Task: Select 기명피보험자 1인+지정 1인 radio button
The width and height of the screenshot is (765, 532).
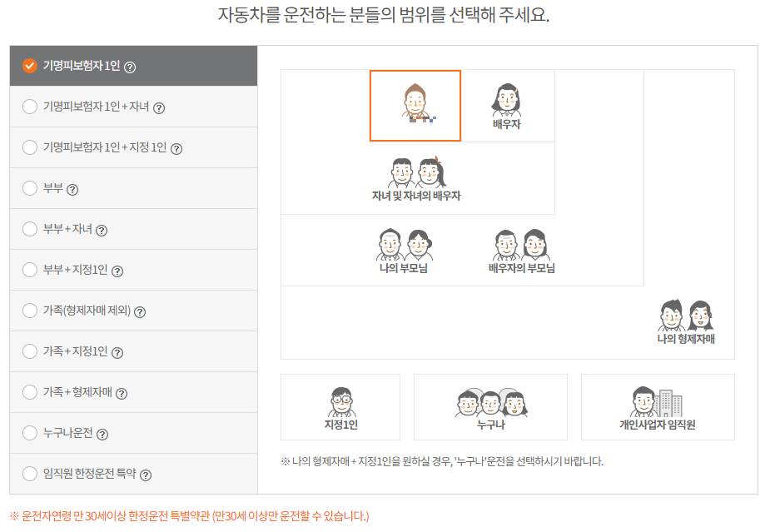Action: [x=30, y=147]
